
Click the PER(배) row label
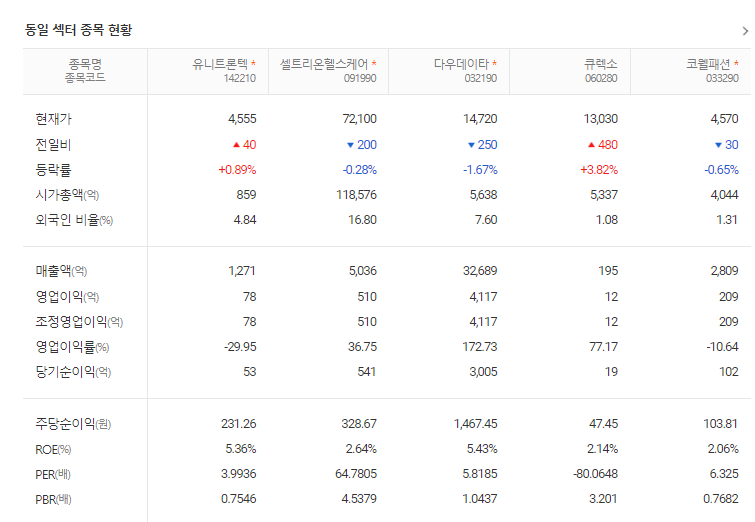(x=53, y=474)
